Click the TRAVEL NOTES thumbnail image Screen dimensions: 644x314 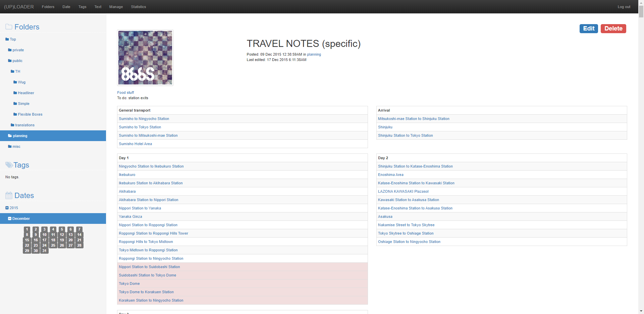(x=145, y=58)
